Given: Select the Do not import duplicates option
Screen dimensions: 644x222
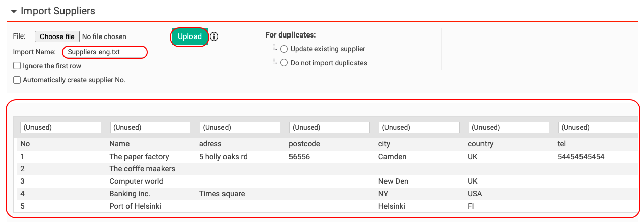Looking at the screenshot, I should 284,63.
